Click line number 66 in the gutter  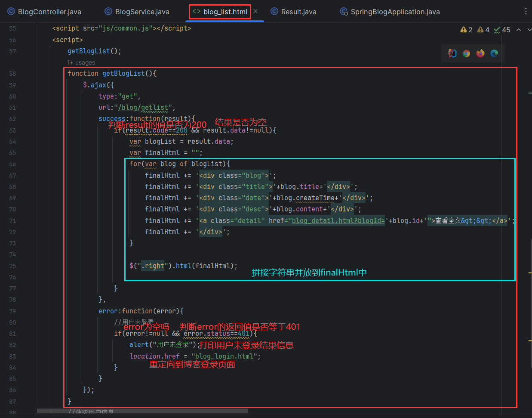point(12,164)
